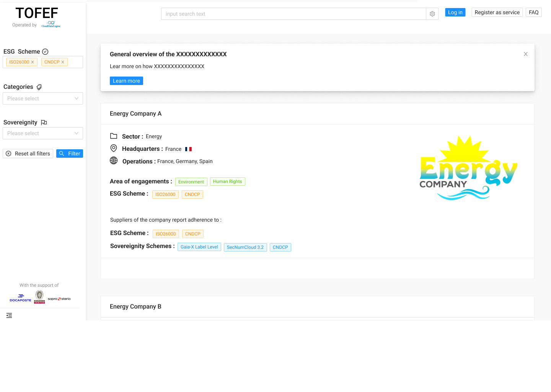Click the Bureau Veritas supporter logo
This screenshot has height=392, width=551.
39,297
